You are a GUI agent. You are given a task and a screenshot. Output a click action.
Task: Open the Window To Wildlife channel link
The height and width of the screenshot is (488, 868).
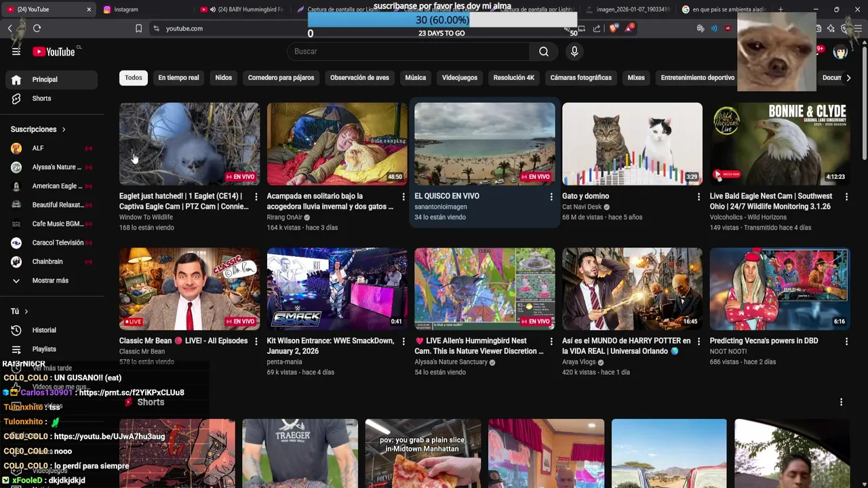[146, 218]
